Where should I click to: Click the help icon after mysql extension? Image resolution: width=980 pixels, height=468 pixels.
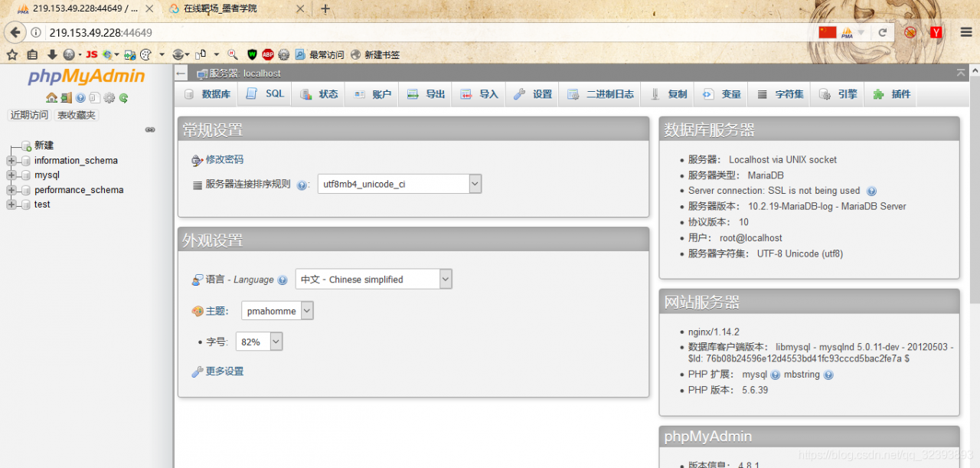click(776, 375)
